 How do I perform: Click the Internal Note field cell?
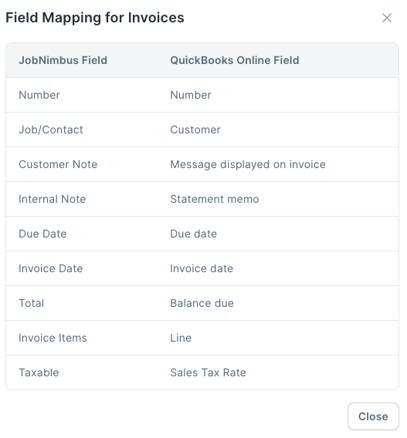(x=52, y=199)
